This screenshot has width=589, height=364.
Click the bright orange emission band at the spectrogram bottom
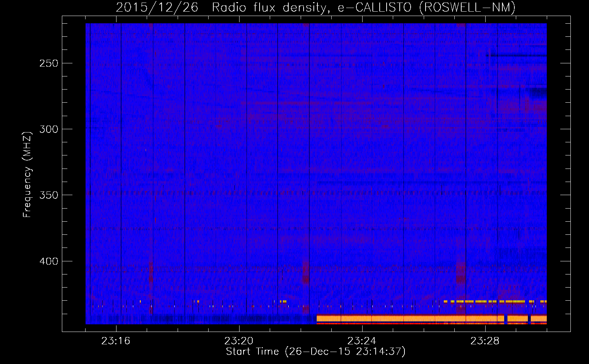(x=431, y=319)
